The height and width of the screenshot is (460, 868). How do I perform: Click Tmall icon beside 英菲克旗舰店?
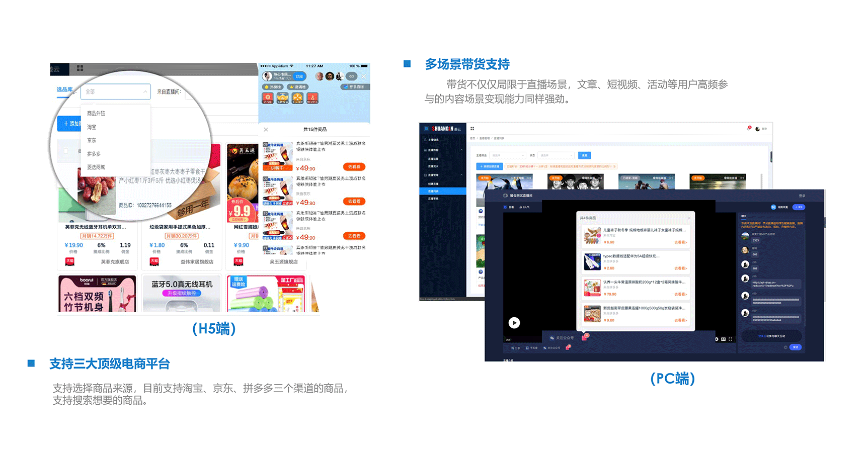coord(70,261)
